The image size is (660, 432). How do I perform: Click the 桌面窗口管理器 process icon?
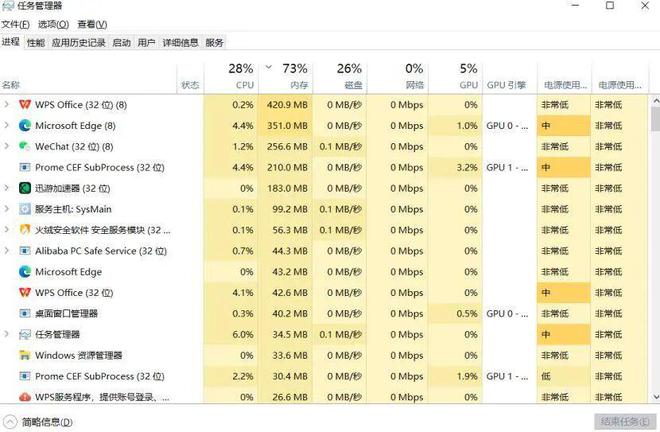pos(25,313)
